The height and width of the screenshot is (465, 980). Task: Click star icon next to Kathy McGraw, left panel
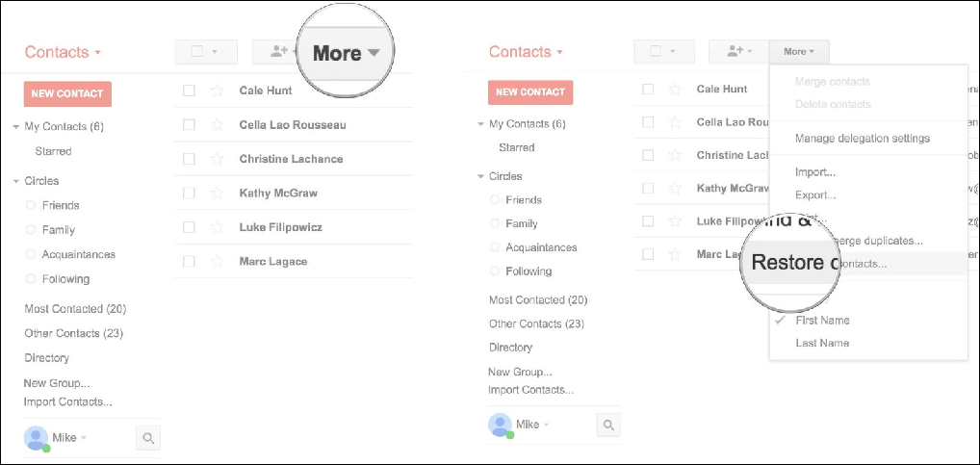pyautogui.click(x=217, y=194)
